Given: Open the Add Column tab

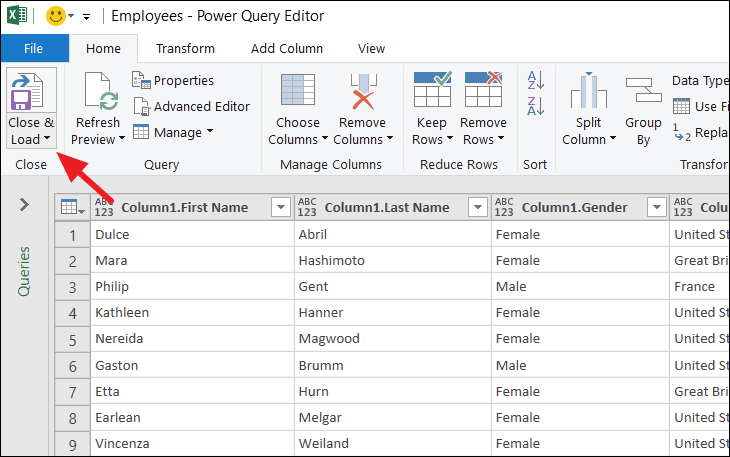Looking at the screenshot, I should click(286, 48).
